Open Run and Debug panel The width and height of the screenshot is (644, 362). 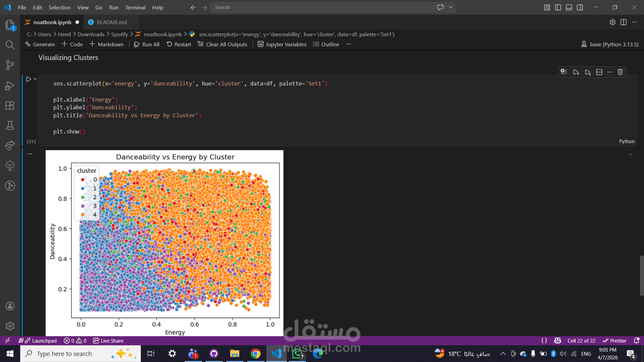tap(10, 85)
